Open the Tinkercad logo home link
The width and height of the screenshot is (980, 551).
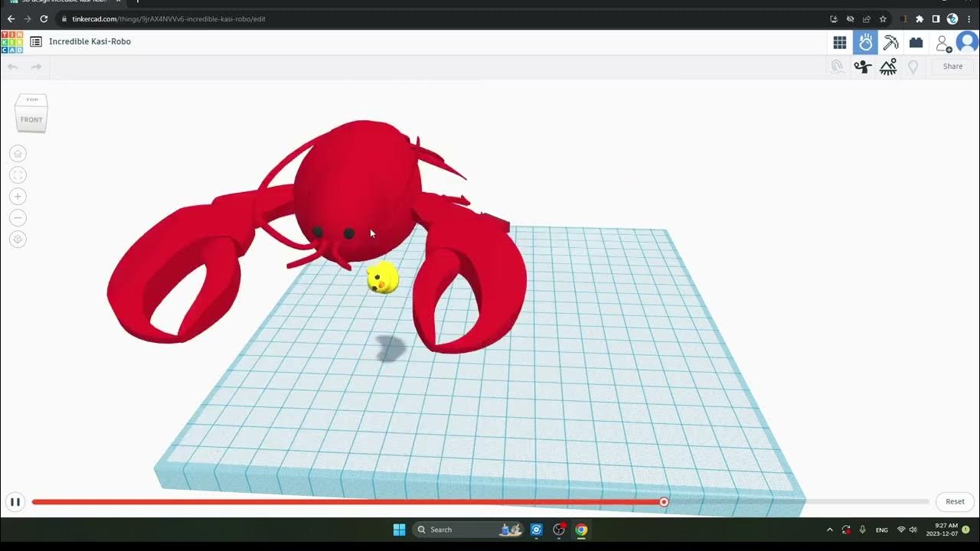click(x=12, y=41)
